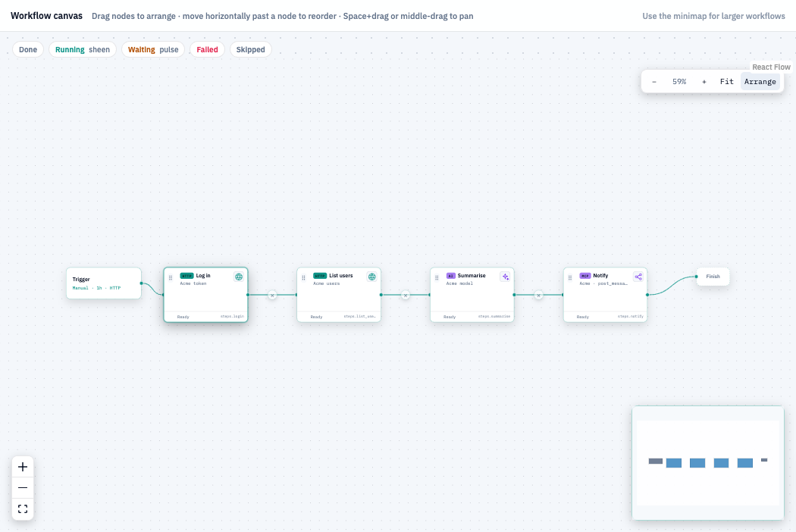The width and height of the screenshot is (796, 532).
Task: Select the Done status chip
Action: [x=28, y=50]
